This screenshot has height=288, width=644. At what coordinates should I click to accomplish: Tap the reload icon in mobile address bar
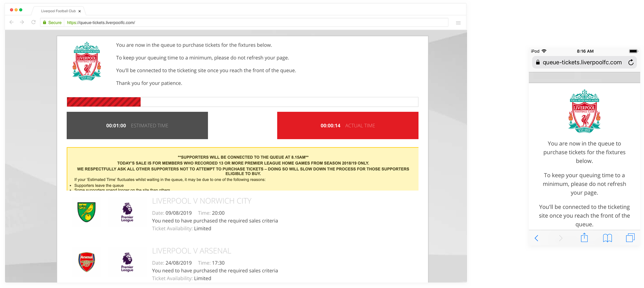click(631, 62)
